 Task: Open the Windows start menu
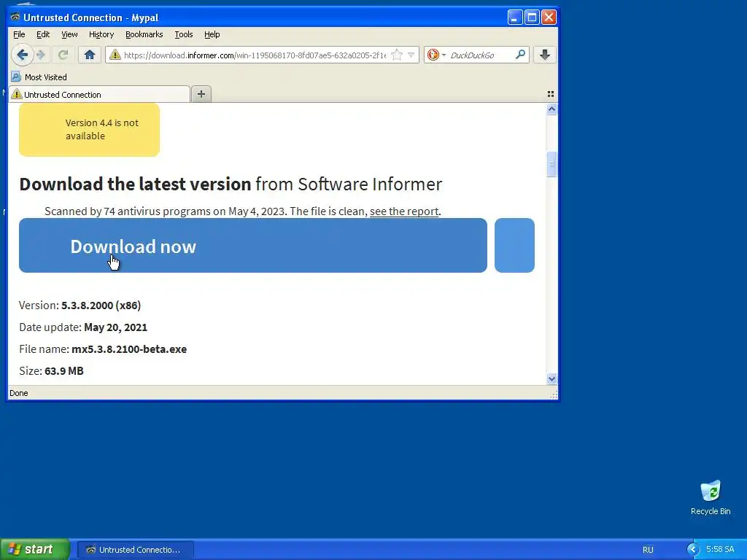[x=35, y=549]
